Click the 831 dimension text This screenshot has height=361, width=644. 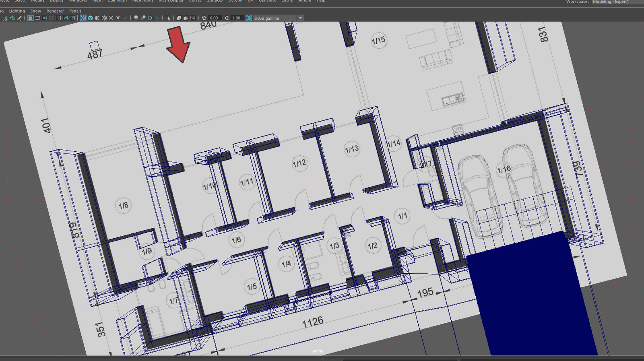pos(543,35)
